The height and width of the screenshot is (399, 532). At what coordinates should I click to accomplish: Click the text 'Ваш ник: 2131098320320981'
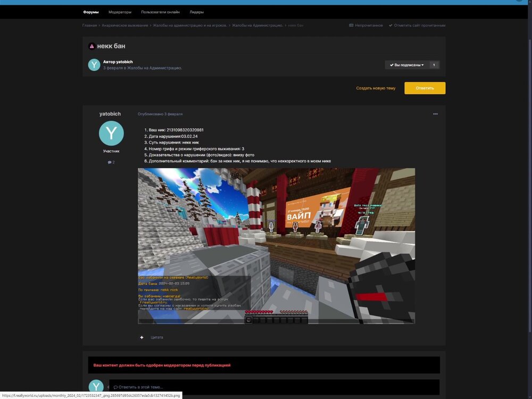176,130
